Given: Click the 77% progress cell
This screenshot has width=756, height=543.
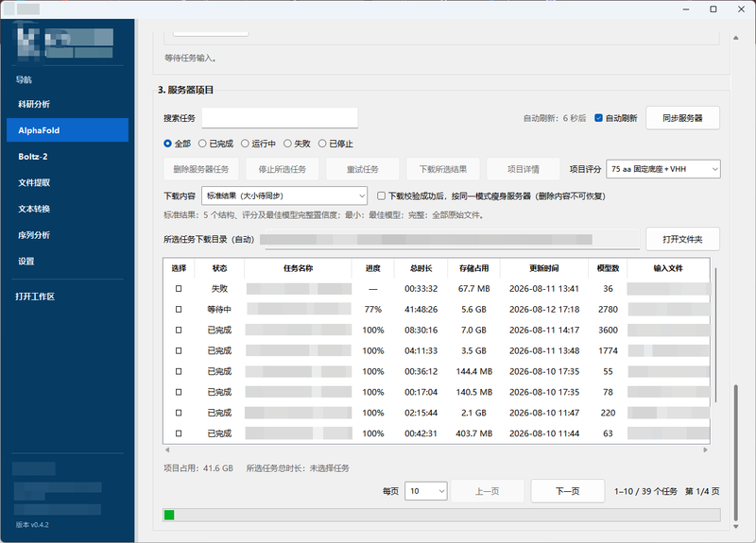Looking at the screenshot, I should point(372,310).
